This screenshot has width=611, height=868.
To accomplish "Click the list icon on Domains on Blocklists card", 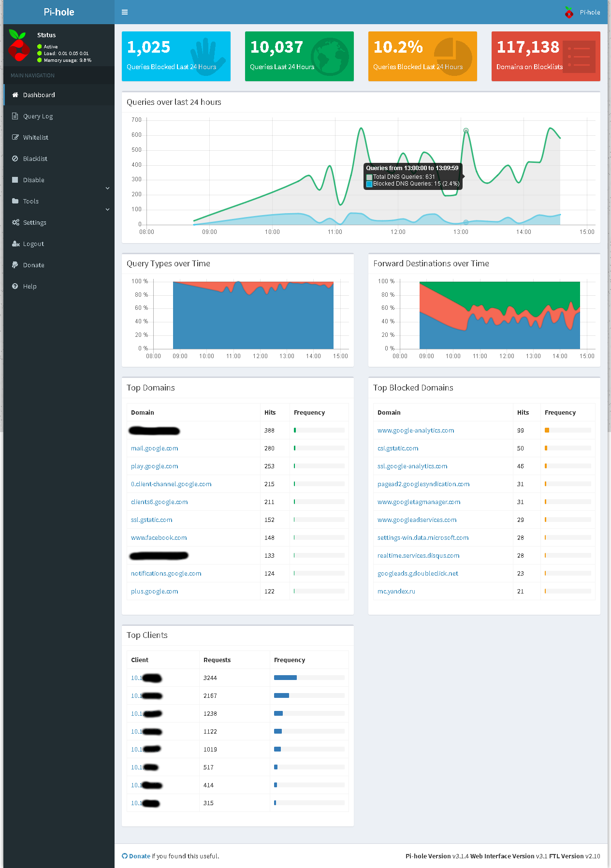I will point(579,57).
